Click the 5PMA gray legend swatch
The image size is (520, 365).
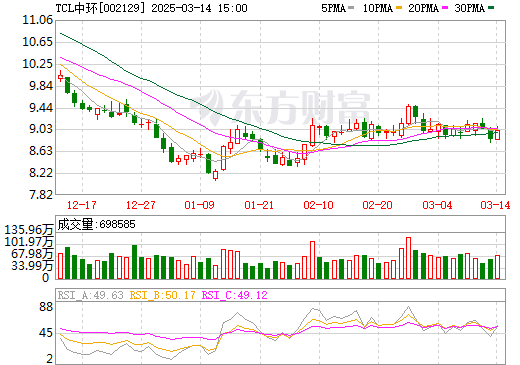click(351, 8)
